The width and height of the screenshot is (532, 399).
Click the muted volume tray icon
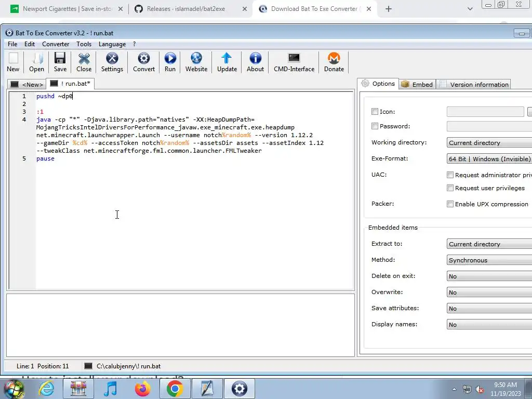tap(480, 390)
